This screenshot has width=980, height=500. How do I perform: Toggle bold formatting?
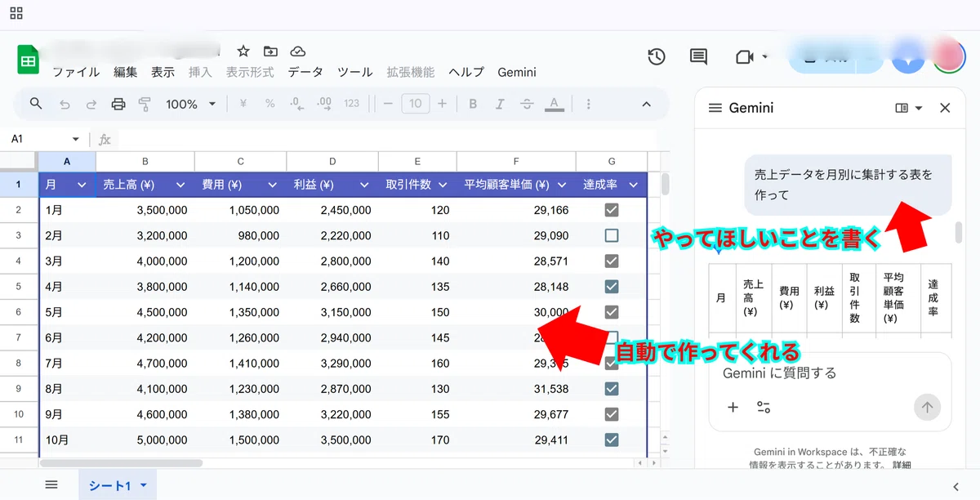473,104
